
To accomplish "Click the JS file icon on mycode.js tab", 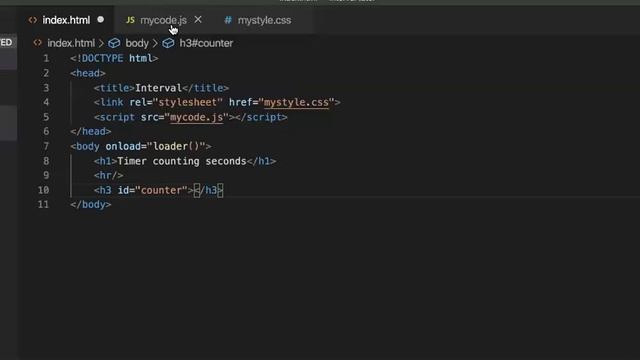I will 130,20.
